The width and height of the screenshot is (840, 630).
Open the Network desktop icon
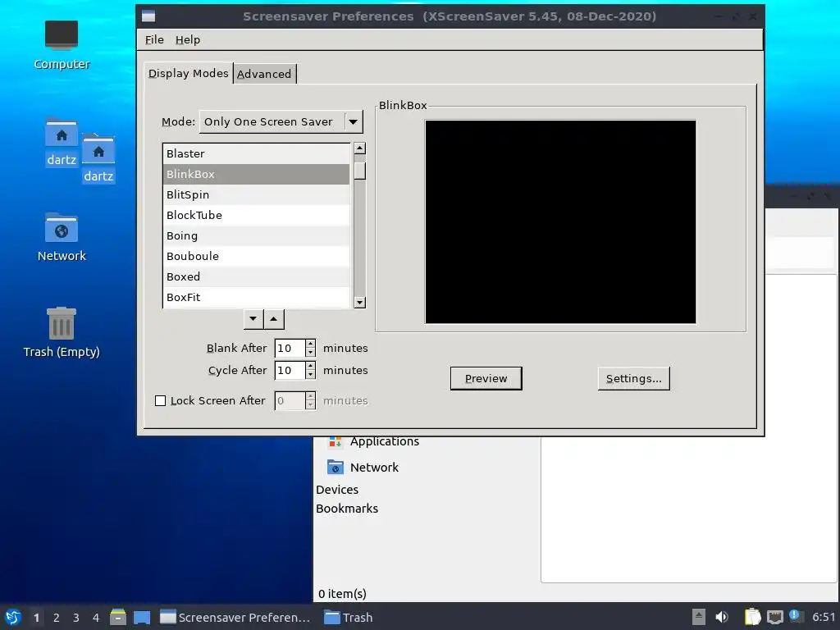click(x=62, y=237)
